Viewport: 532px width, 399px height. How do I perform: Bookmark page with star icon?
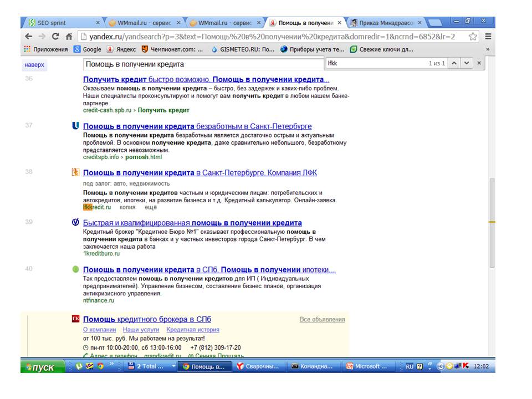[x=473, y=37]
